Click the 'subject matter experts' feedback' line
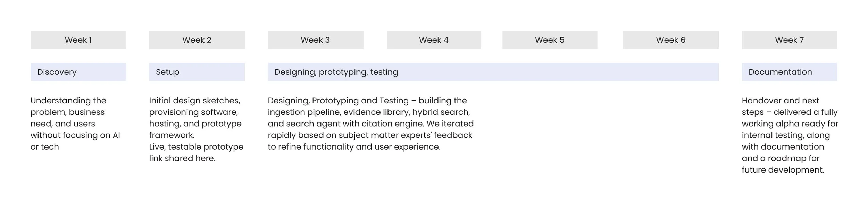 [x=370, y=135]
